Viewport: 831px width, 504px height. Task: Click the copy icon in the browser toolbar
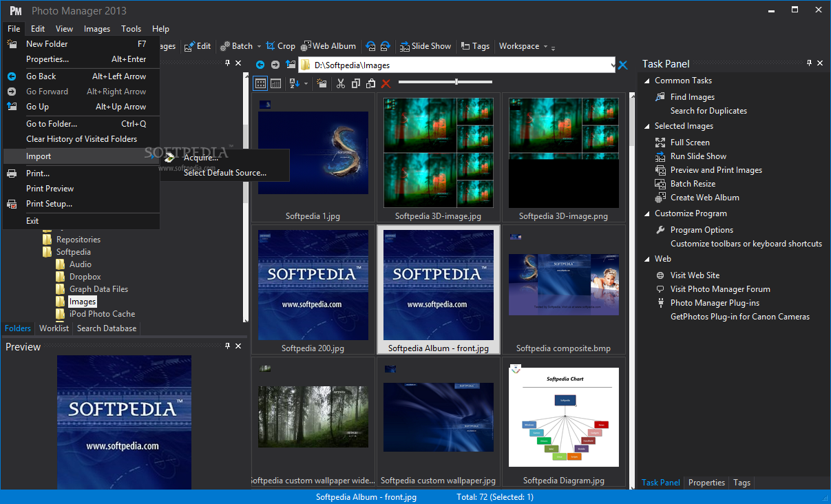[356, 83]
